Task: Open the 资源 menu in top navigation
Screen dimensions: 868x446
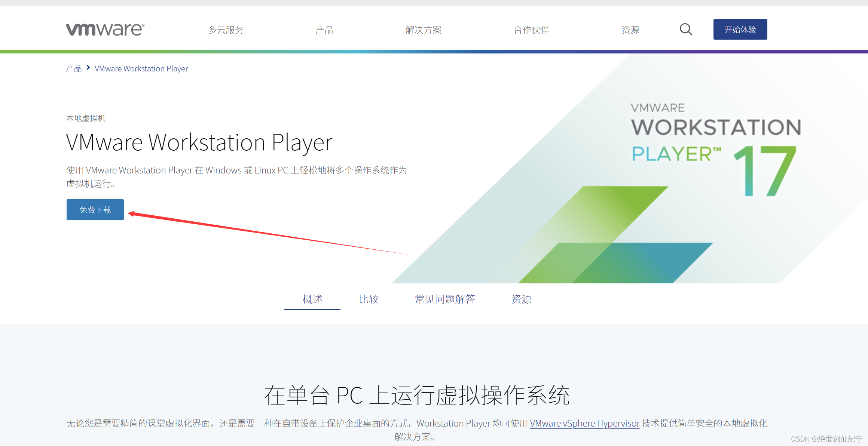Action: click(630, 30)
